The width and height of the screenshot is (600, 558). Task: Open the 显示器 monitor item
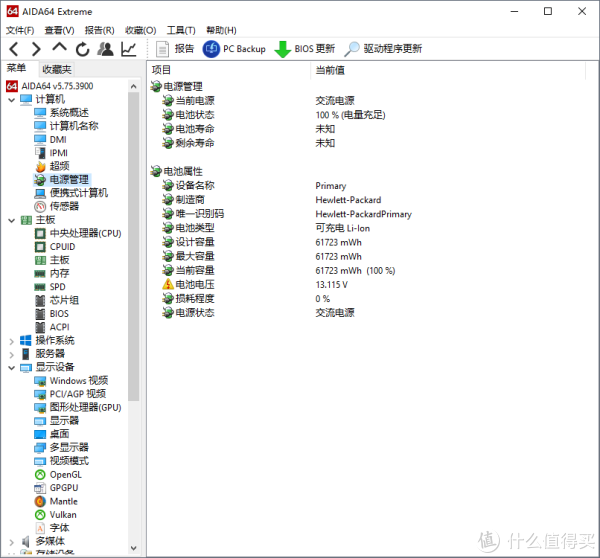[57, 421]
